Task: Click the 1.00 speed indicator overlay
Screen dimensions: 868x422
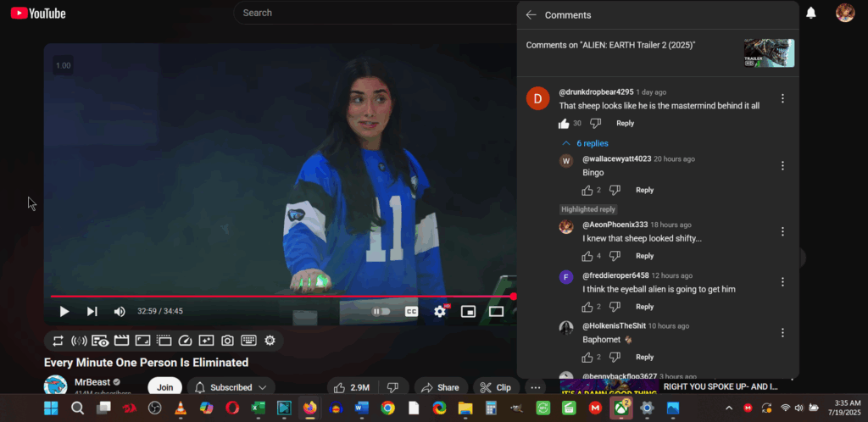Action: [x=63, y=65]
